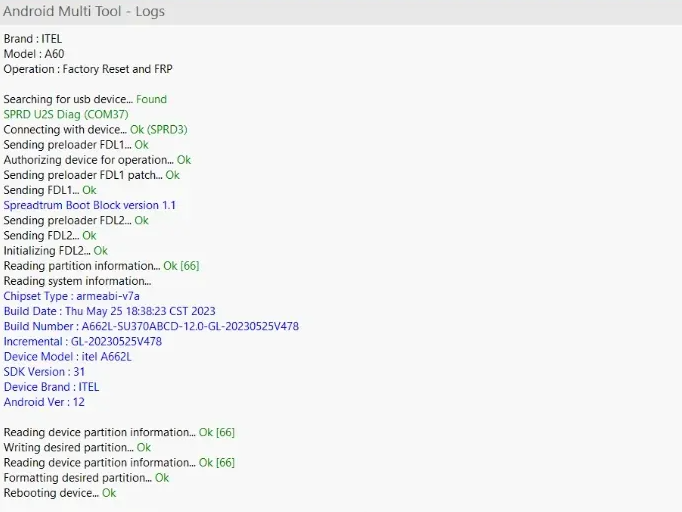Click 'Incremental : GL-20230525V478' line
682x512 pixels.
83,341
